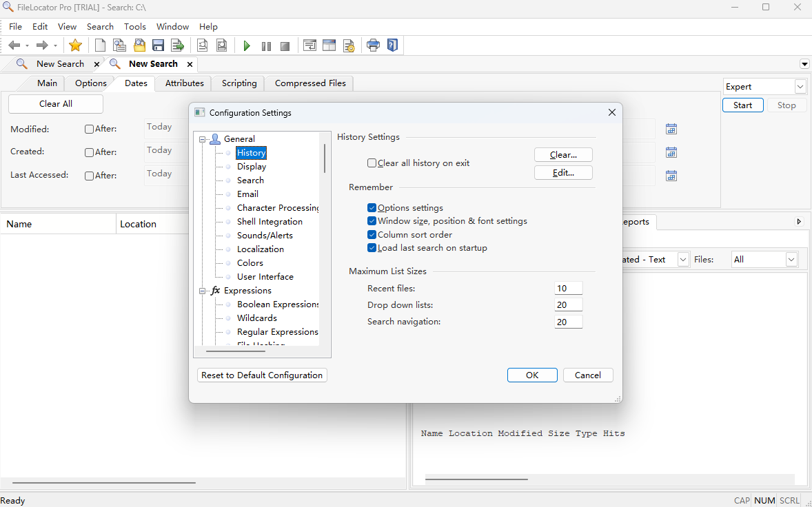Toggle Load last search on startup
This screenshot has height=507, width=812.
click(x=372, y=248)
